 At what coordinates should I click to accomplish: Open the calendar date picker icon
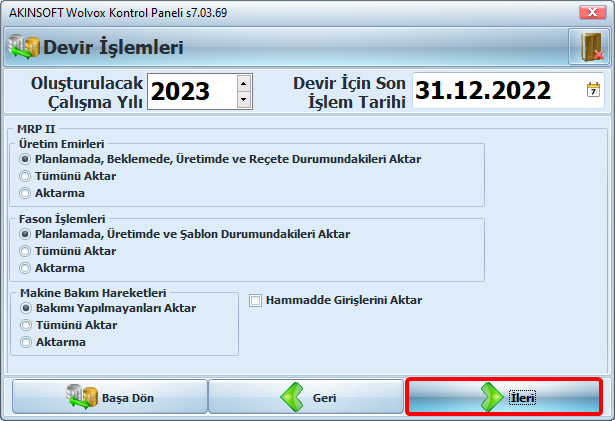click(593, 90)
